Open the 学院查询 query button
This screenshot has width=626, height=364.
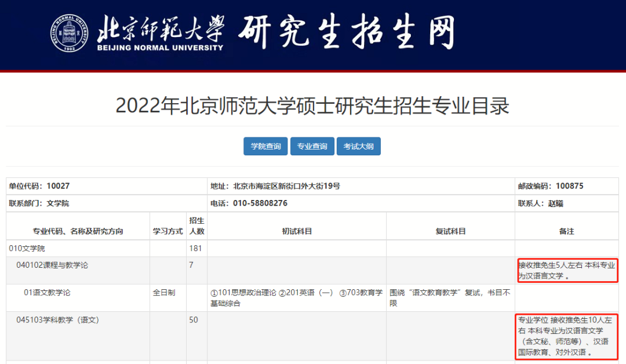point(265,146)
